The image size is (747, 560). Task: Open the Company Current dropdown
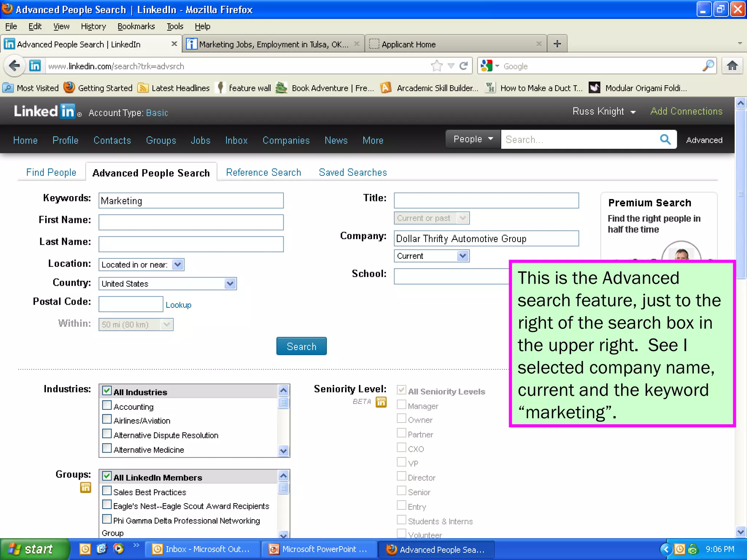coord(431,256)
